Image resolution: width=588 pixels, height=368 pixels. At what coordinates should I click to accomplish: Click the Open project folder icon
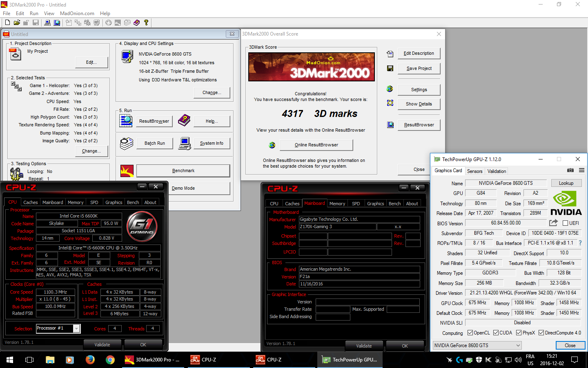tap(17, 22)
